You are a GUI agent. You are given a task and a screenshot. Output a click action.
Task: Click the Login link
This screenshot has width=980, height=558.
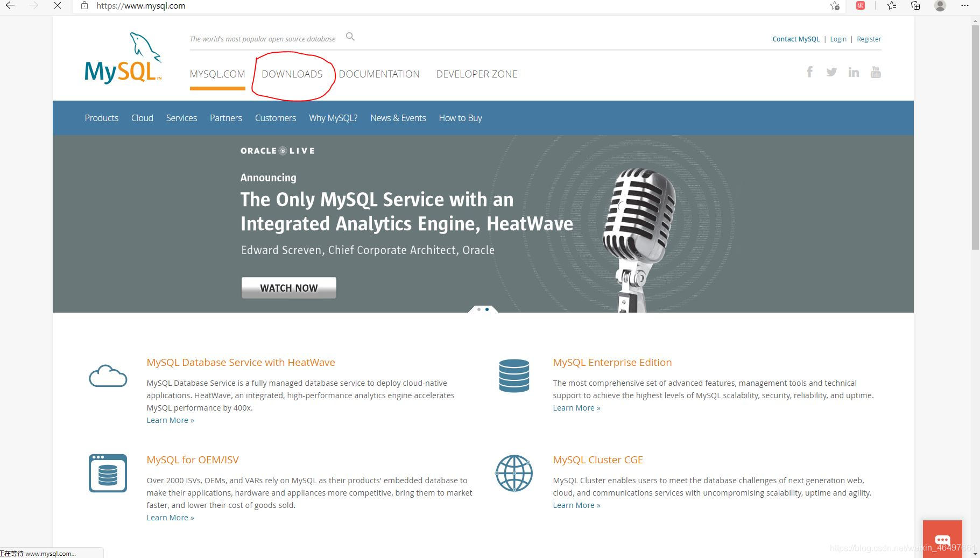pos(838,39)
